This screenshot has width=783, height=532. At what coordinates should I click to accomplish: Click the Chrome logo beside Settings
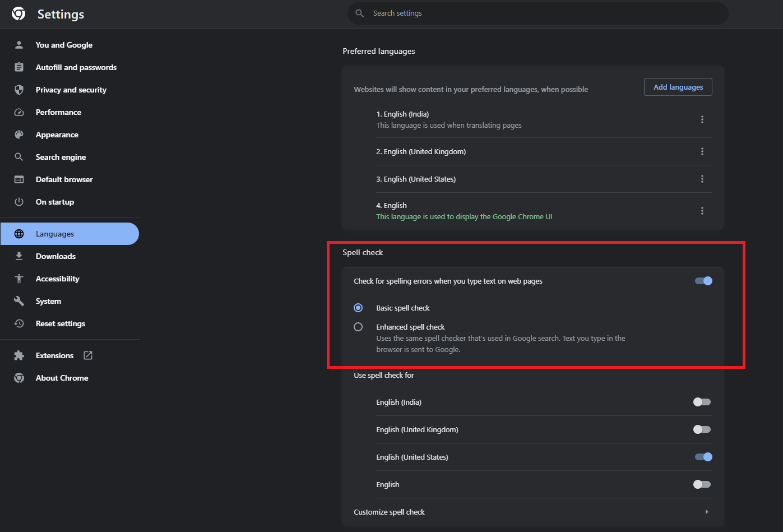coord(18,13)
